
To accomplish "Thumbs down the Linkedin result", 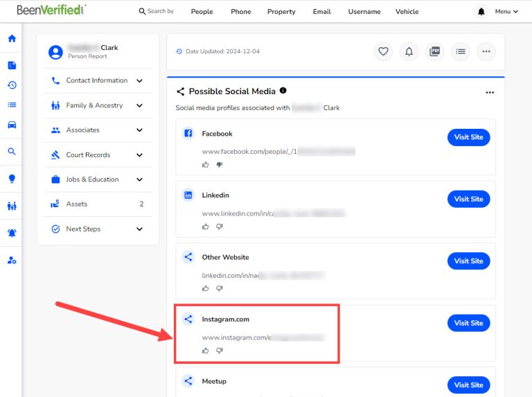I will click(x=219, y=227).
